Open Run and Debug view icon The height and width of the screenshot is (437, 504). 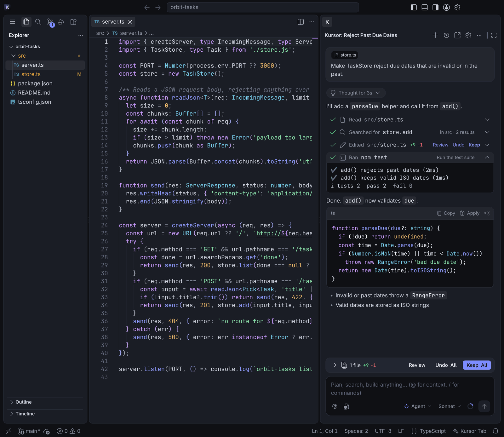61,22
